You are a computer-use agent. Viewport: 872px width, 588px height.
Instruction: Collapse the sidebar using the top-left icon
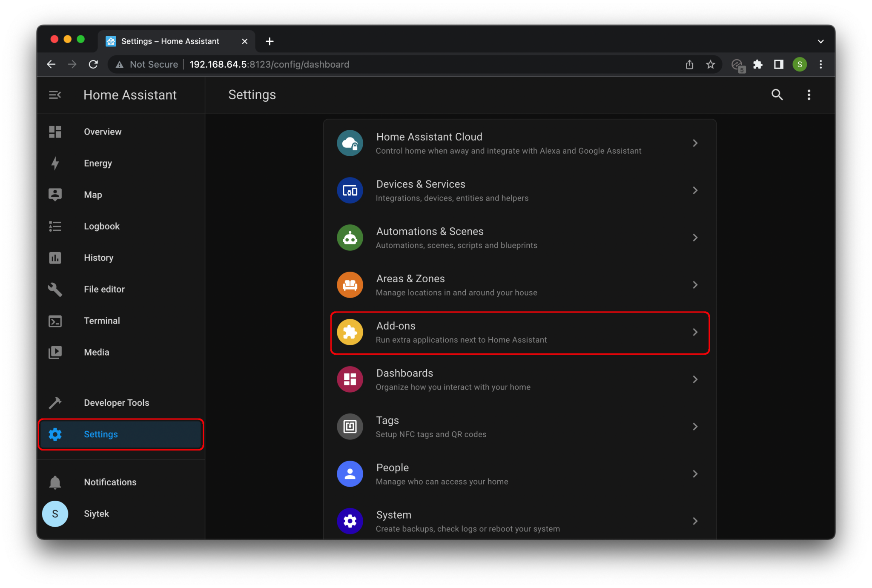coord(55,95)
